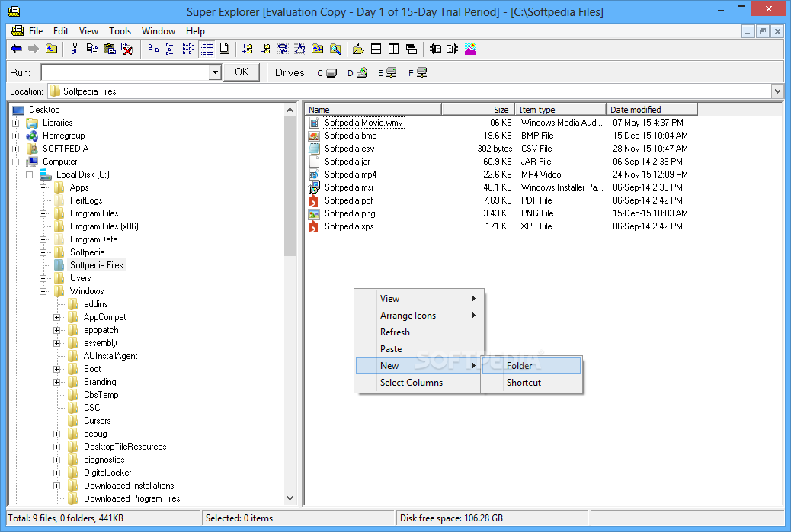Screen dimensions: 791x532
Task: Sort by the Name column header
Action: [373, 110]
